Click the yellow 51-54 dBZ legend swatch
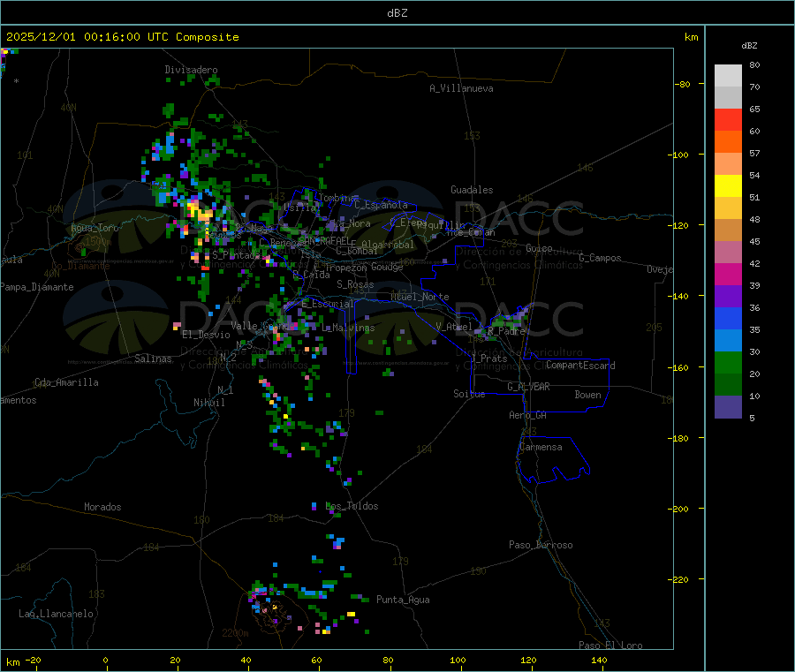Image resolution: width=795 pixels, height=672 pixels. pos(728,186)
